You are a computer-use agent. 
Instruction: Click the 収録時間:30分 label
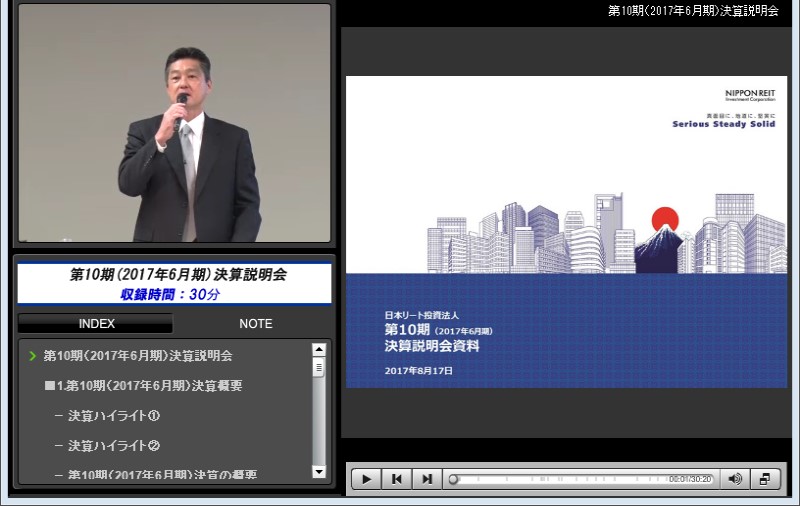pos(170,294)
